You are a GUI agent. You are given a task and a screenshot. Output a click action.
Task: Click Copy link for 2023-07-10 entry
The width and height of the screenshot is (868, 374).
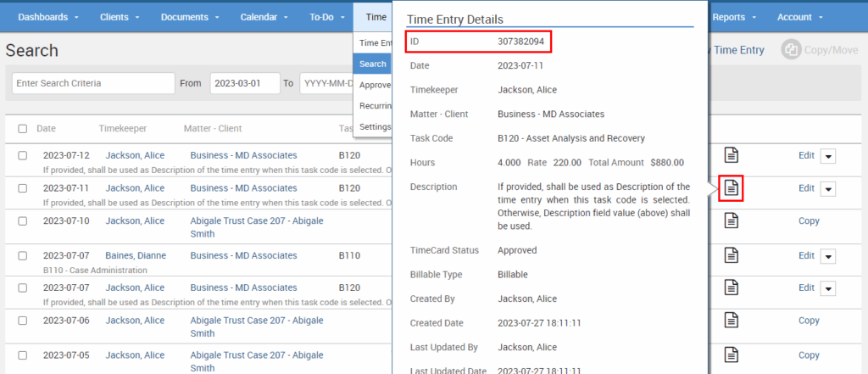(x=809, y=221)
